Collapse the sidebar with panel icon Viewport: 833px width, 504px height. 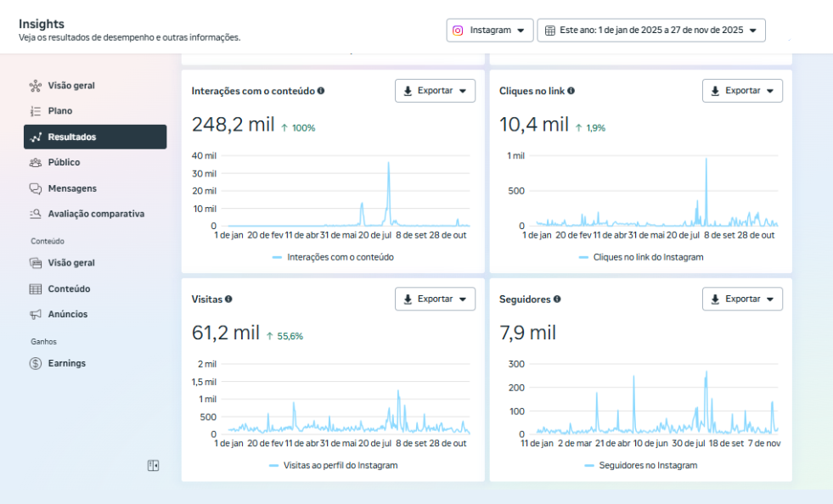153,465
